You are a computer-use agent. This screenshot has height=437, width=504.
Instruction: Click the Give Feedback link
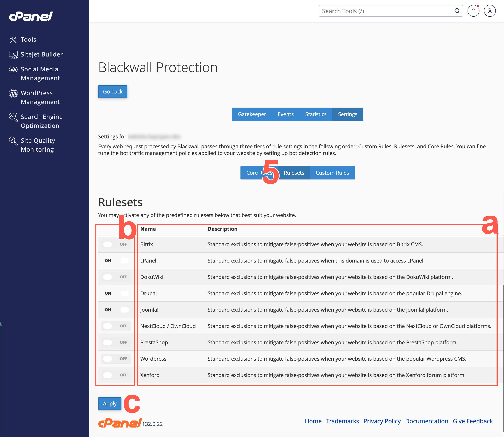[473, 421]
